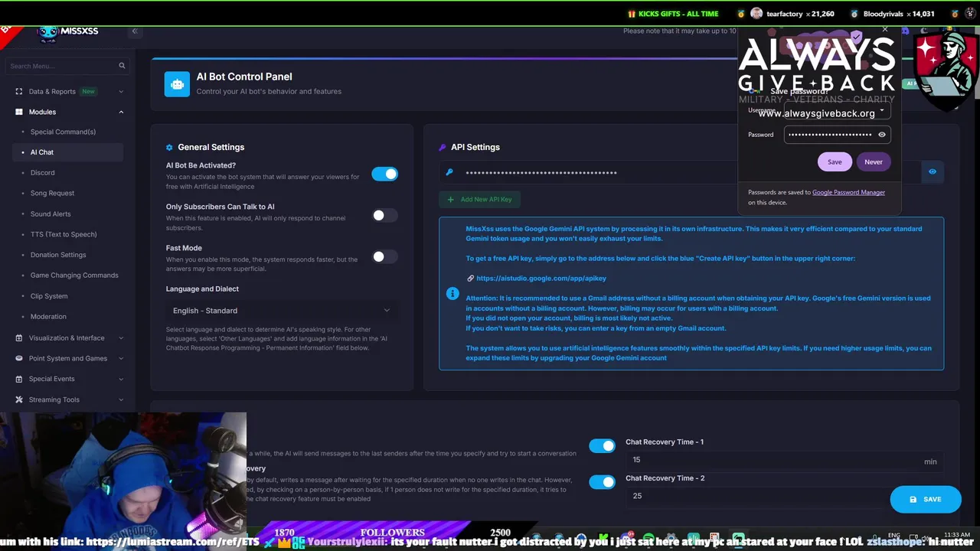This screenshot has height=551, width=980.
Task: Enable Only Subscribers Can Talk to AI
Action: click(385, 216)
